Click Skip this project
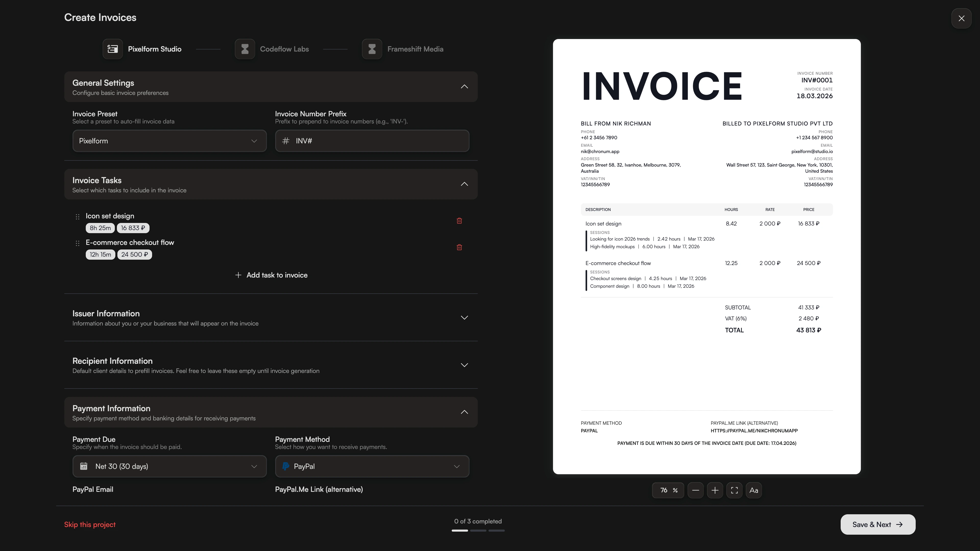Image resolution: width=980 pixels, height=551 pixels. [90, 524]
